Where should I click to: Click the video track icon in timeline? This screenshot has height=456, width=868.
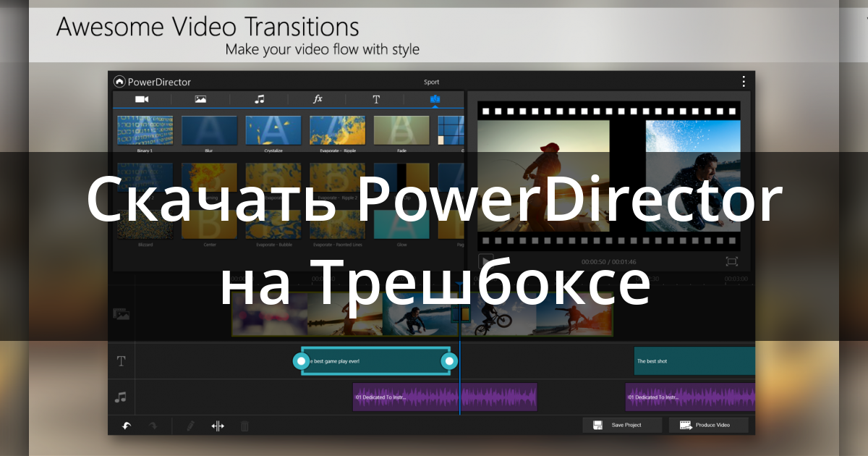(121, 314)
